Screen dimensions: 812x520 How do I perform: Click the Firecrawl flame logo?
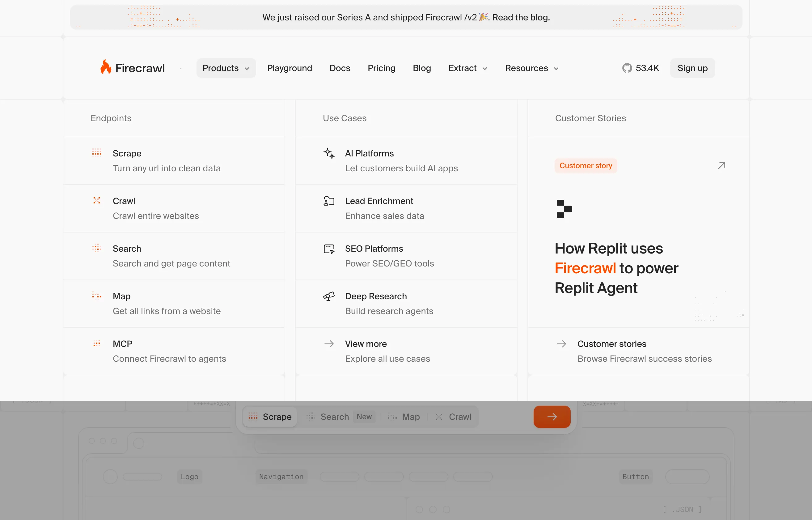tap(106, 67)
